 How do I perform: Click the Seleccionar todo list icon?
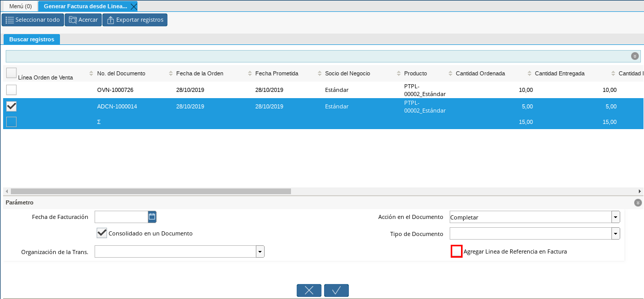[x=9, y=20]
